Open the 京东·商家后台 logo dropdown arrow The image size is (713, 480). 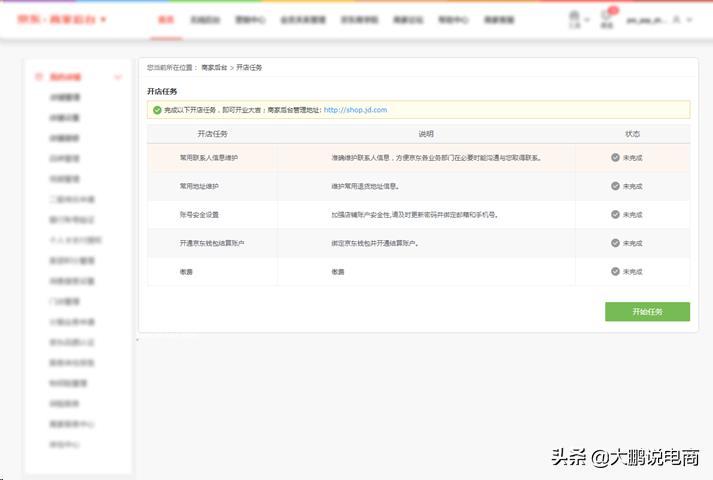[103, 20]
